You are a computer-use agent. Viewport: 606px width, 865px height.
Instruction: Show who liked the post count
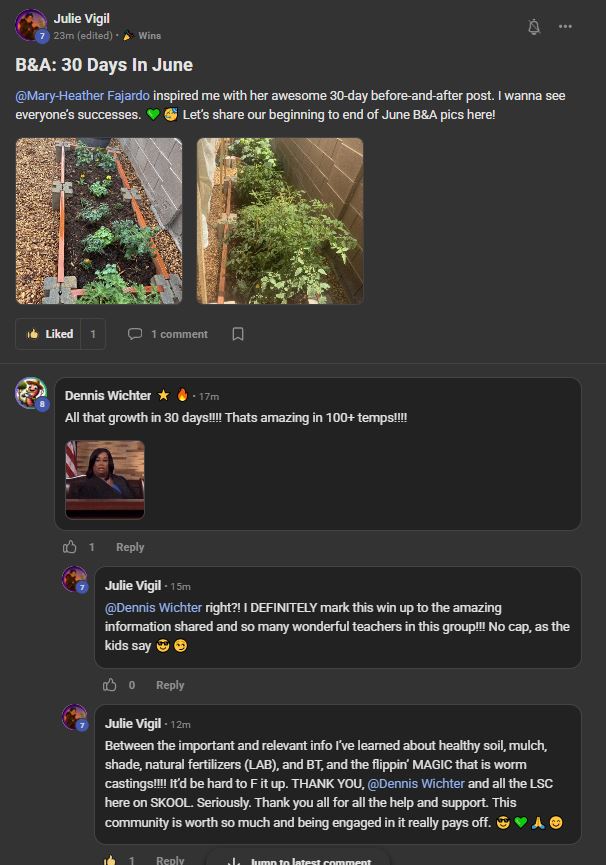[93, 334]
